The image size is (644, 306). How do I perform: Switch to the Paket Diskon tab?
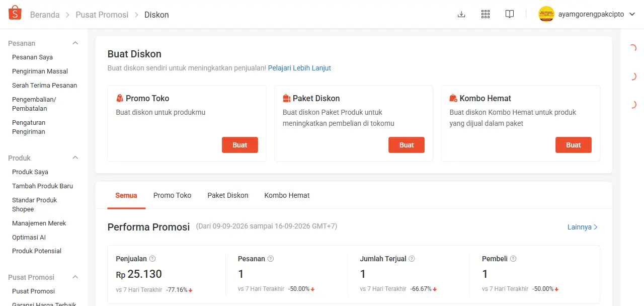[x=228, y=195]
